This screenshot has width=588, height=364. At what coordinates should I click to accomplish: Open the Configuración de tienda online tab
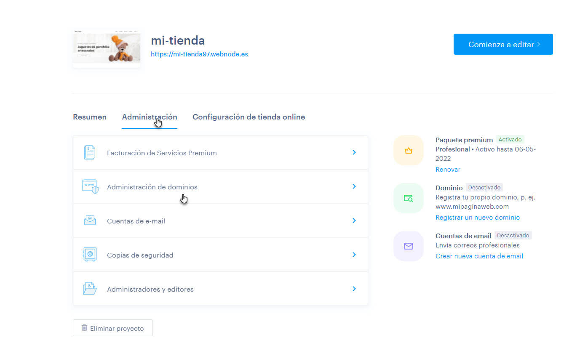point(249,117)
